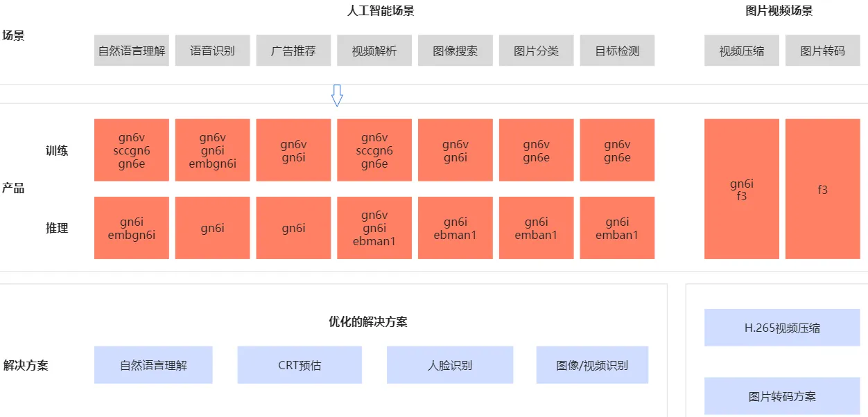Click the 图像搜索 scenario tile

coord(455,50)
